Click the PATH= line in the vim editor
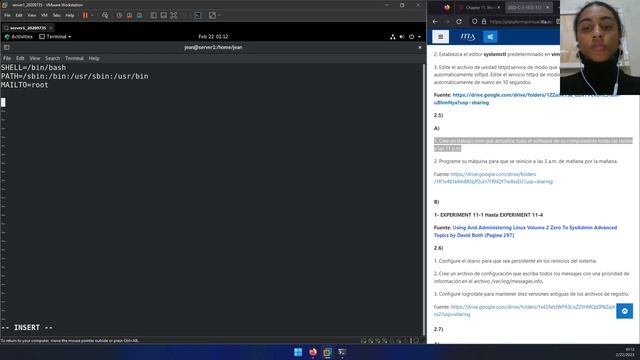This screenshot has height=360, width=640. (x=75, y=76)
